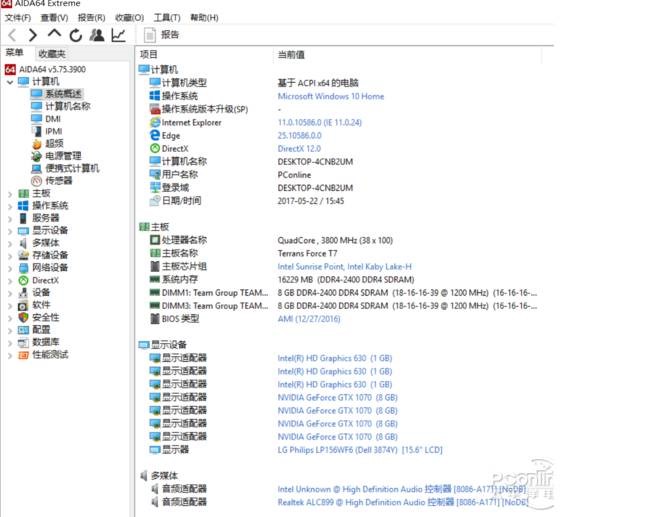
Task: Click the 安全性 shield icon
Action: (x=23, y=318)
